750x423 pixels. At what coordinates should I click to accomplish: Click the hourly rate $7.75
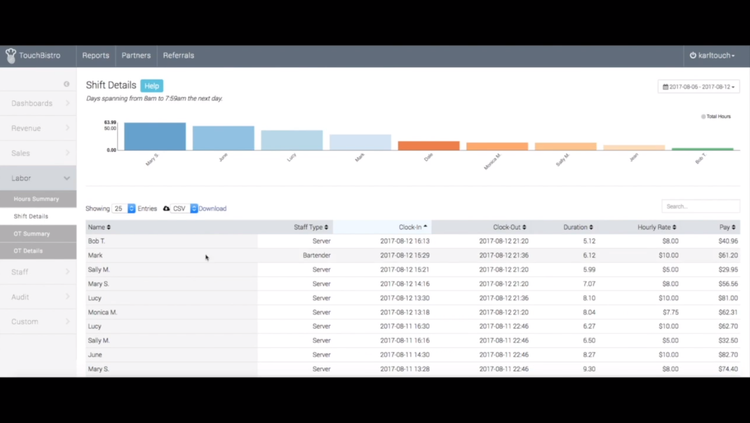tap(670, 312)
